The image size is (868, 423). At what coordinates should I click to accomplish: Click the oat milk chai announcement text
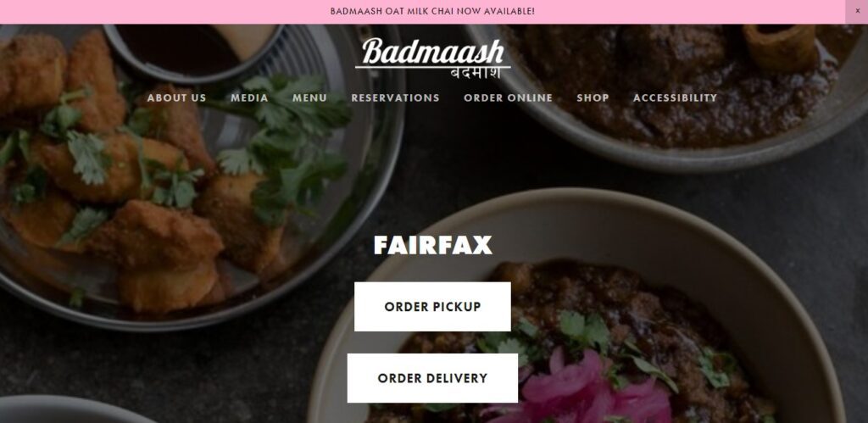click(432, 11)
